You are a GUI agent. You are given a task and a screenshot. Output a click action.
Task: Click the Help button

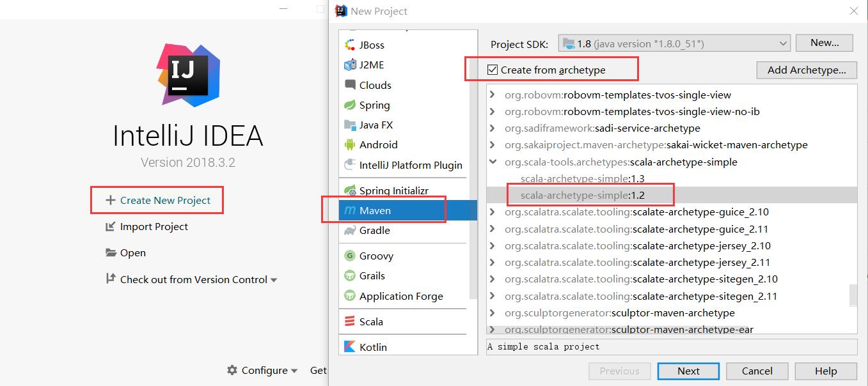click(x=826, y=371)
